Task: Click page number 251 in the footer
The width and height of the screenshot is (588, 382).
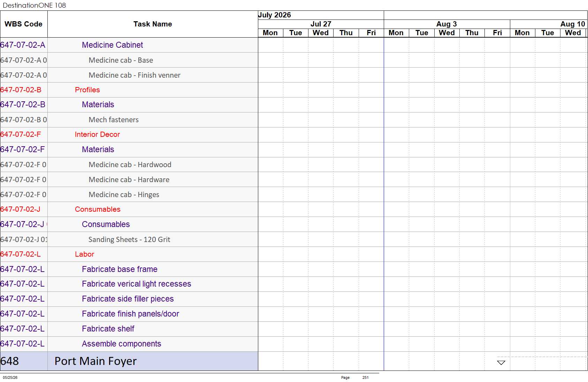Action: click(x=365, y=377)
